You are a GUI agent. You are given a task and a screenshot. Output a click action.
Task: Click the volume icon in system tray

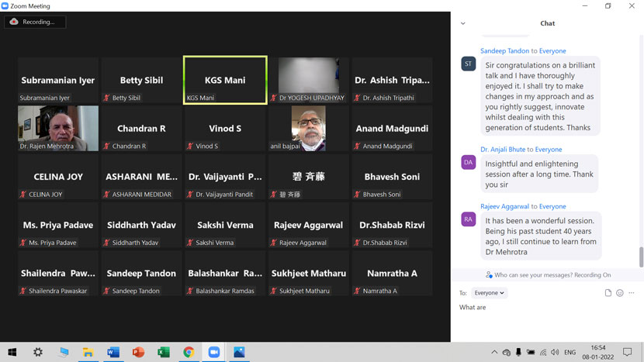tap(555, 353)
